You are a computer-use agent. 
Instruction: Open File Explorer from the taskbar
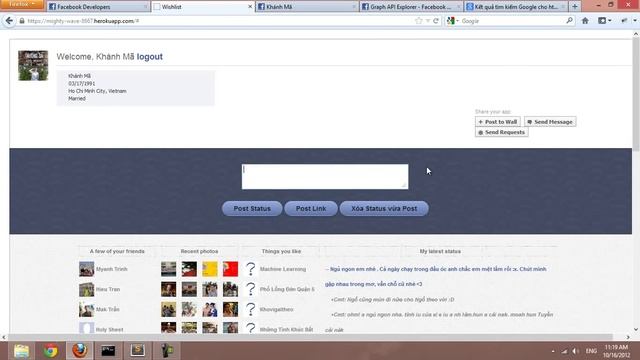[21, 351]
